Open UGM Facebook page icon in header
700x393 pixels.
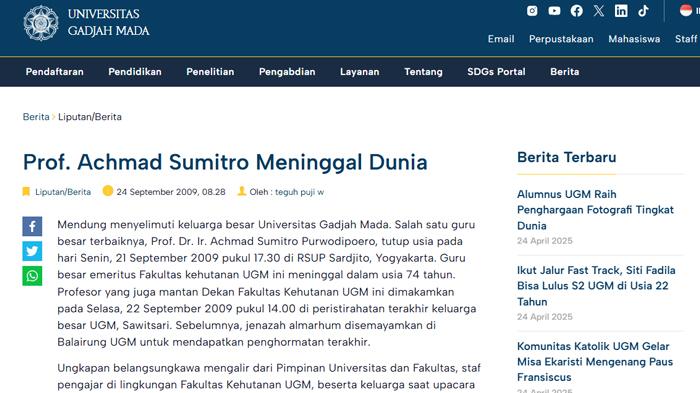tap(576, 11)
